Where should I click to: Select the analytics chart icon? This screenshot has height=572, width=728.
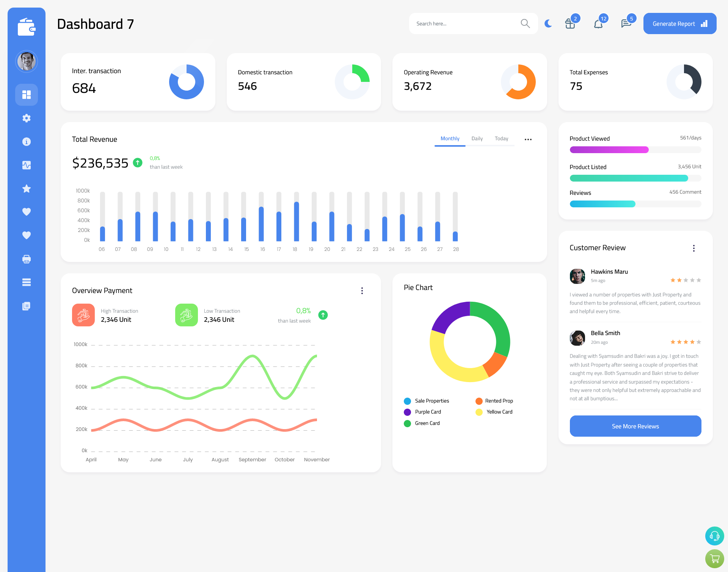pos(27,165)
